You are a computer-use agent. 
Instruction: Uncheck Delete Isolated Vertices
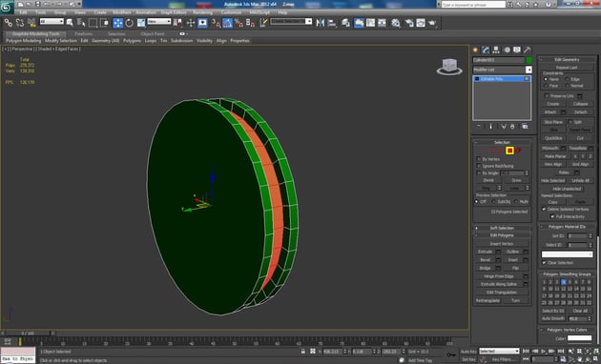pyautogui.click(x=544, y=209)
